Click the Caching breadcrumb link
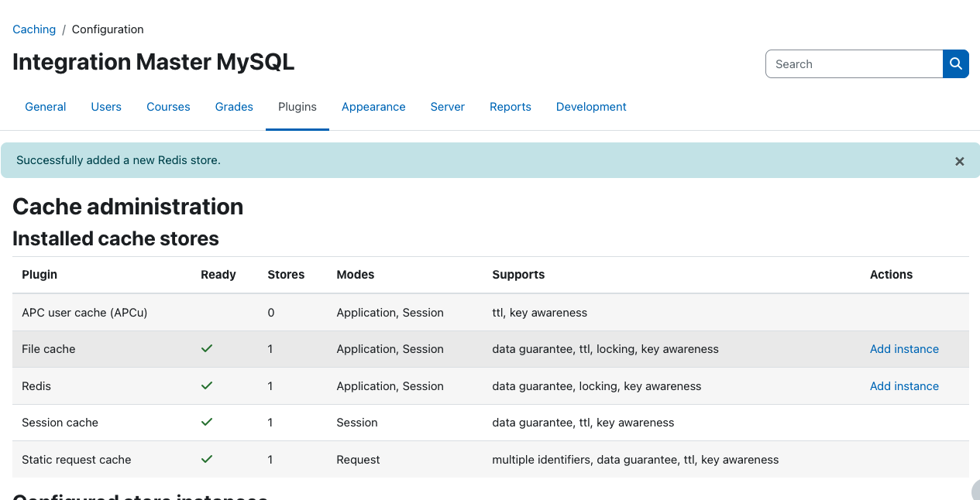Image resolution: width=980 pixels, height=500 pixels. click(34, 29)
